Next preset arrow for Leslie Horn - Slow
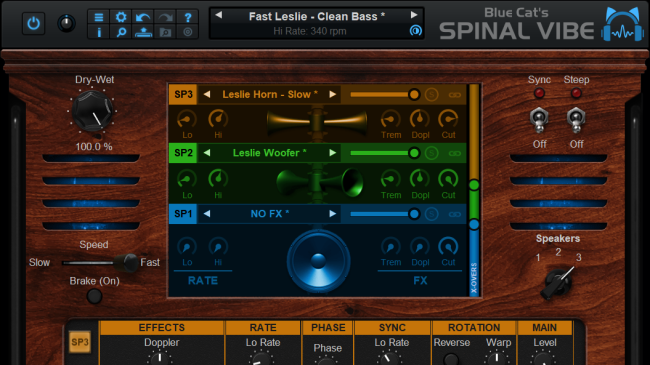The height and width of the screenshot is (365, 650). [x=332, y=95]
